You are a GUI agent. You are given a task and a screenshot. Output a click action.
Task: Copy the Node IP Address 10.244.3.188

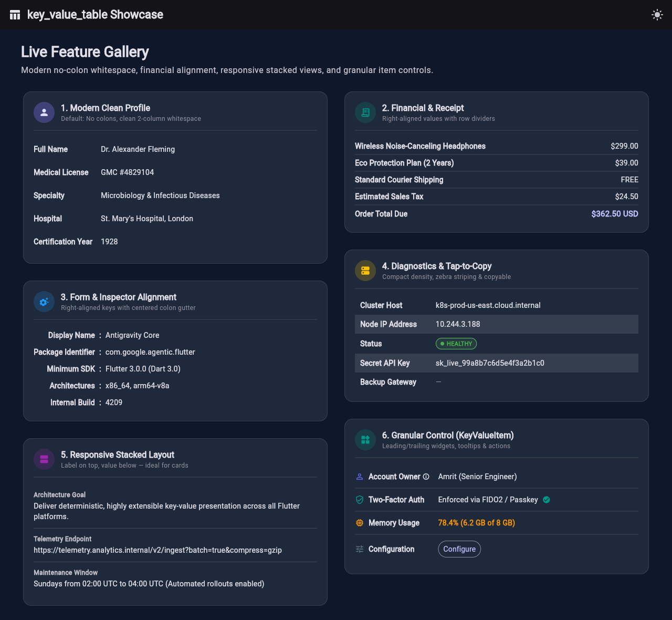click(458, 324)
